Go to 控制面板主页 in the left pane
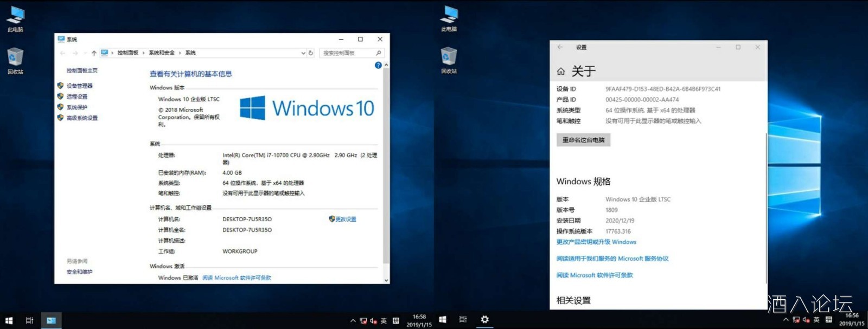 [82, 71]
